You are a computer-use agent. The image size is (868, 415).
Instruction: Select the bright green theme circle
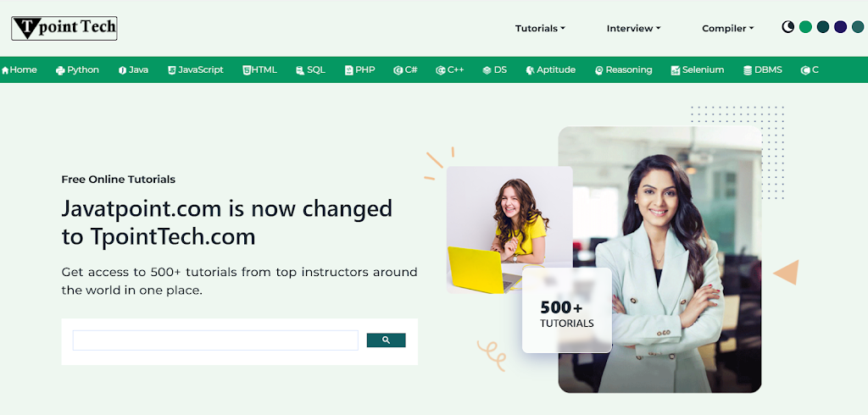[x=805, y=26]
